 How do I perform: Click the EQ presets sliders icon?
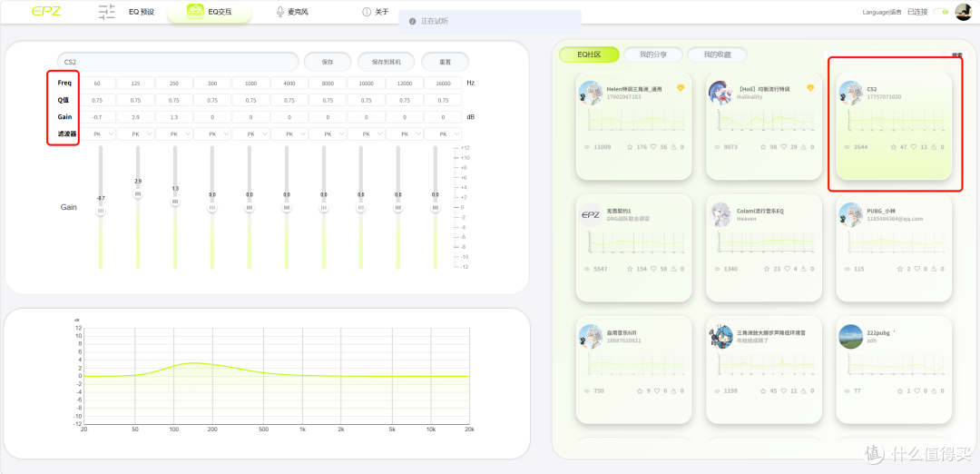click(107, 12)
